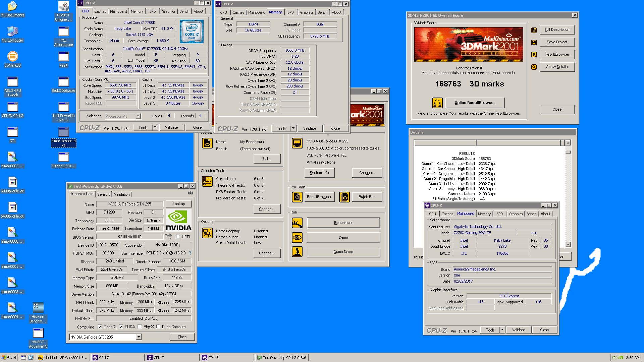Click the Start button on taskbar
644x362 pixels.
(x=9, y=358)
